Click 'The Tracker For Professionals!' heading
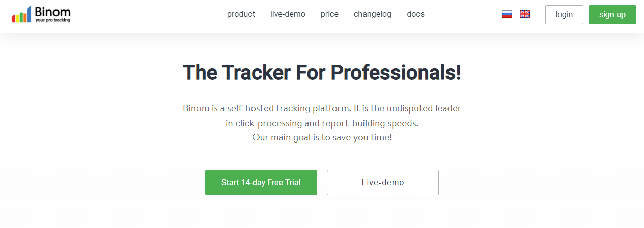 [x=322, y=72]
